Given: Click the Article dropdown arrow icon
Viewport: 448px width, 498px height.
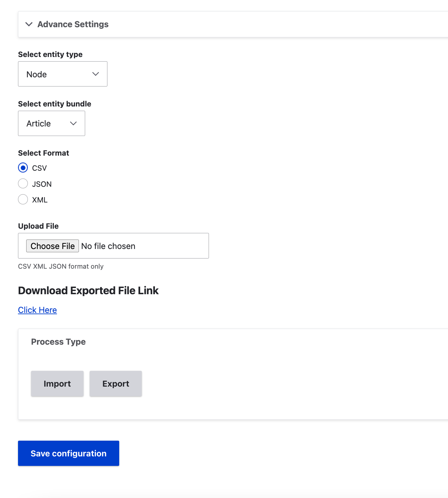Looking at the screenshot, I should [73, 124].
